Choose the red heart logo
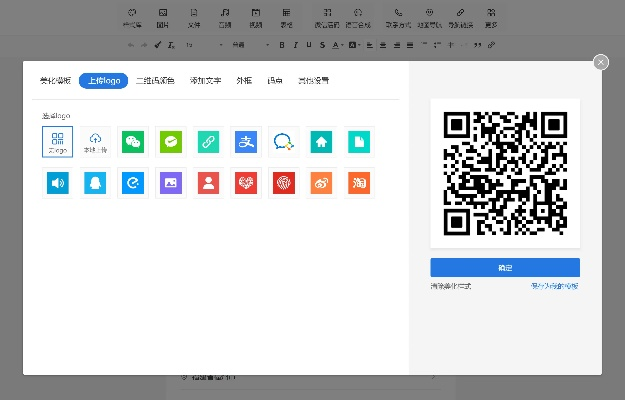The width and height of the screenshot is (625, 400). 246,183
